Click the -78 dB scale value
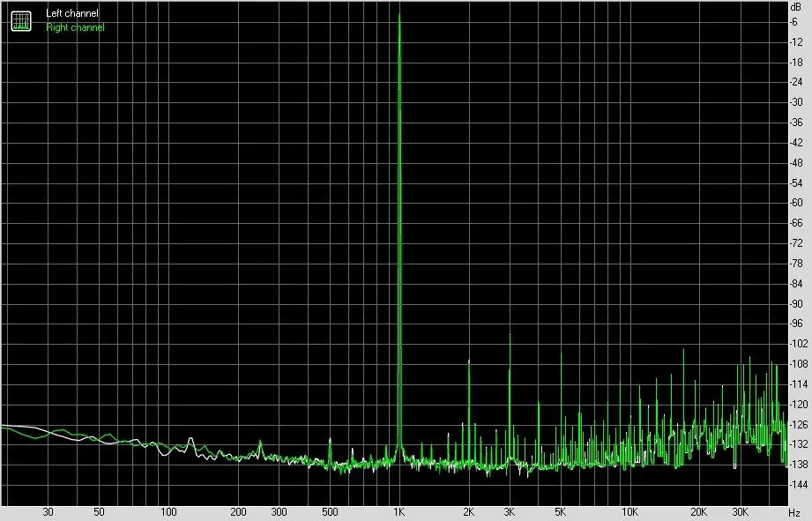The height and width of the screenshot is (521, 812). 796,263
